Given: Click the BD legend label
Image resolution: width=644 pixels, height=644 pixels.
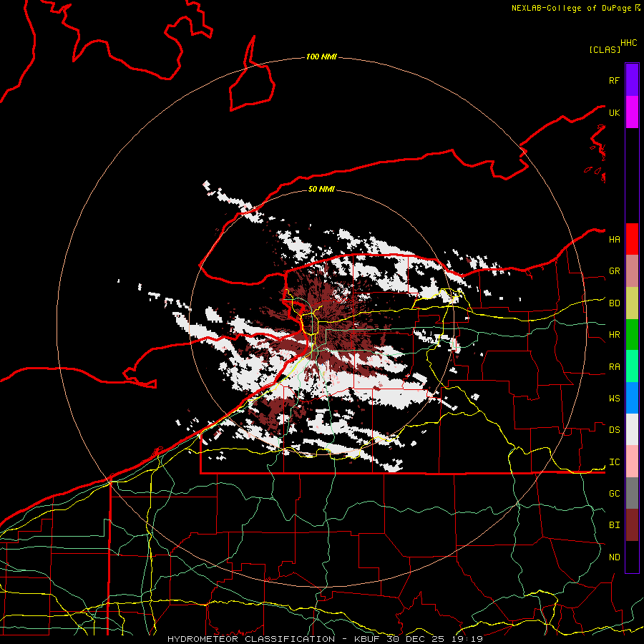Looking at the screenshot, I should pos(614,303).
